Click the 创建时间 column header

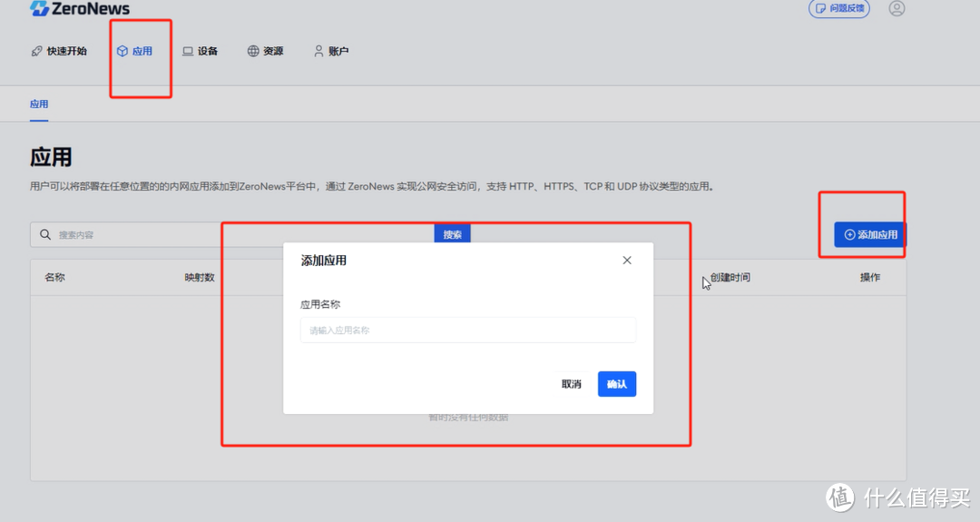(730, 277)
